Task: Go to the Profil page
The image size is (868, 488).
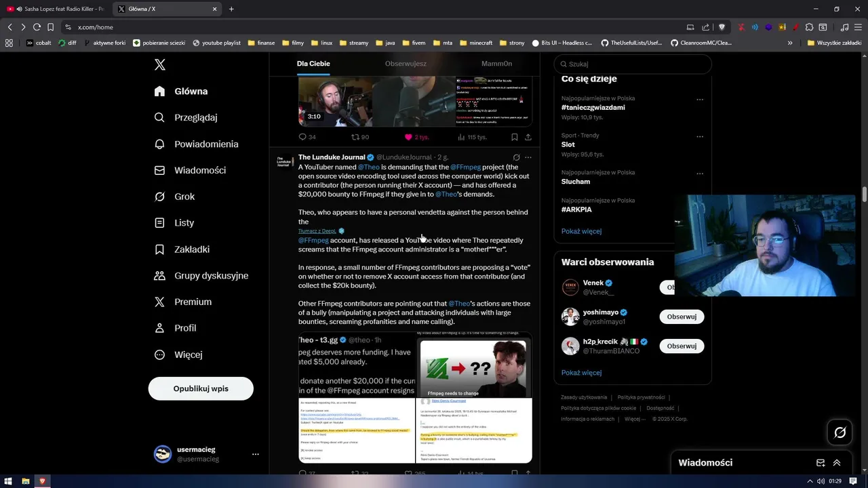Action: 175,328
